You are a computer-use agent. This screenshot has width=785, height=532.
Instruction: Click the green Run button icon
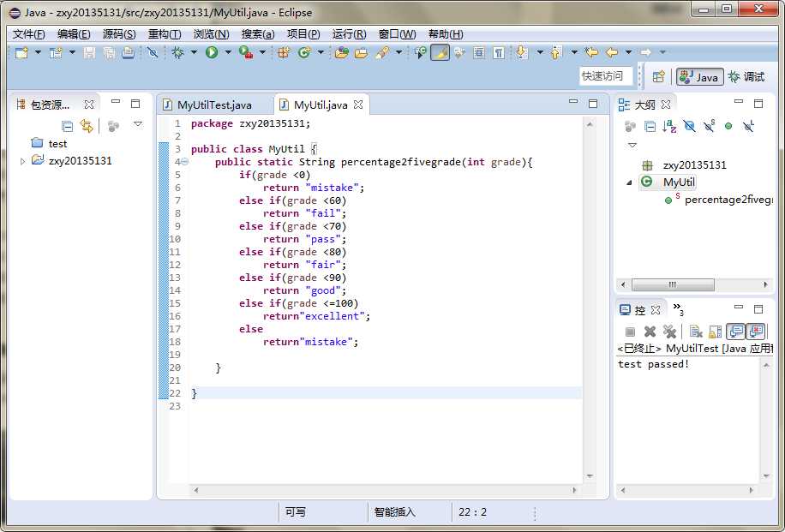[212, 52]
